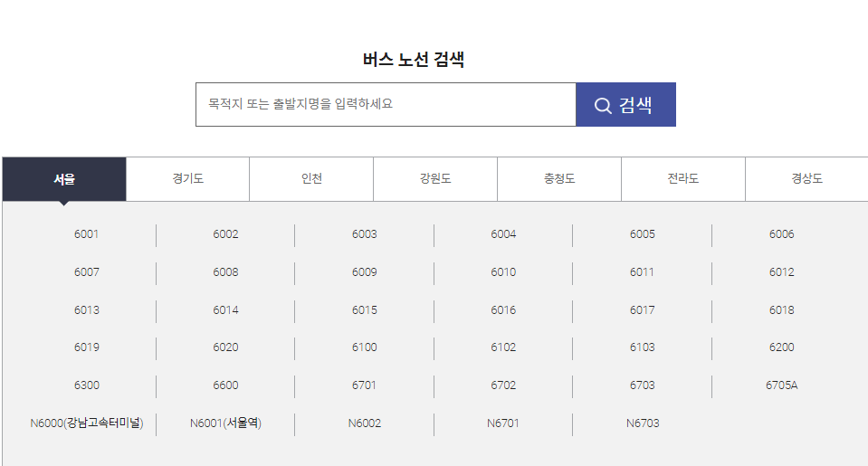Select the 전라도 tab
This screenshot has width=868, height=466.
tap(683, 179)
